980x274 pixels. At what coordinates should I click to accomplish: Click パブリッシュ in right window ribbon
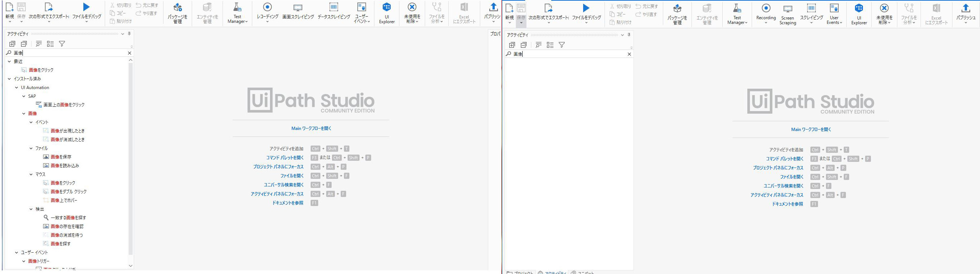[x=966, y=14]
